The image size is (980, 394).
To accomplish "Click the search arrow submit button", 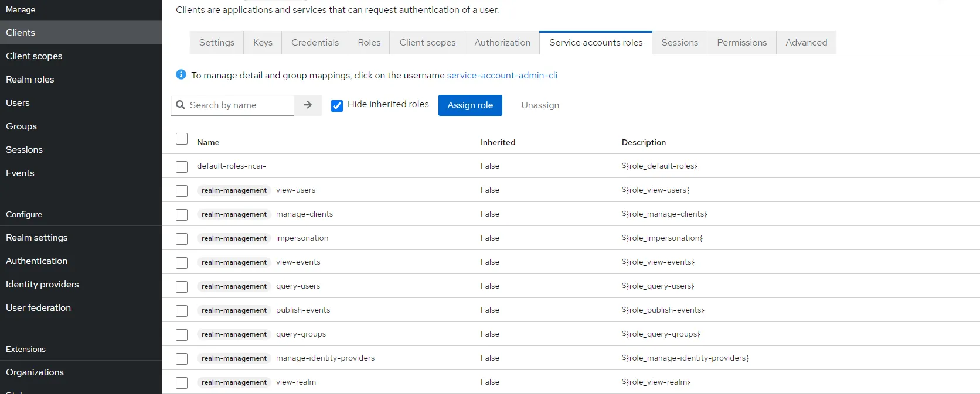I will tap(308, 105).
